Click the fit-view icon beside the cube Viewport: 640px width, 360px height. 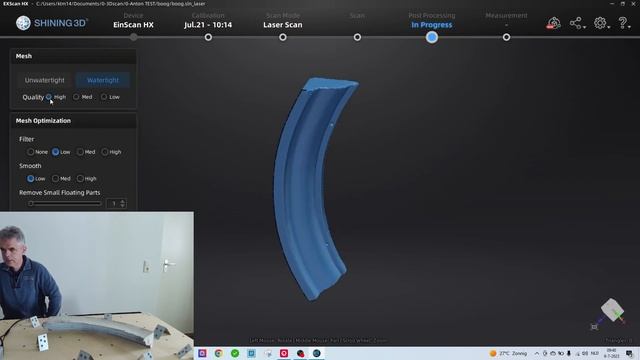tap(594, 327)
